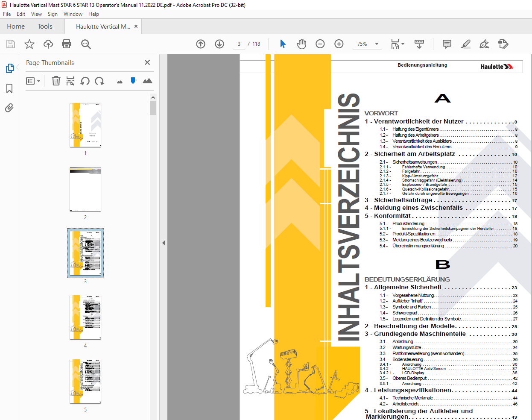This screenshot has width=532, height=420.
Task: Click the thumbnails vertical scrollbar thumb
Action: 153,108
